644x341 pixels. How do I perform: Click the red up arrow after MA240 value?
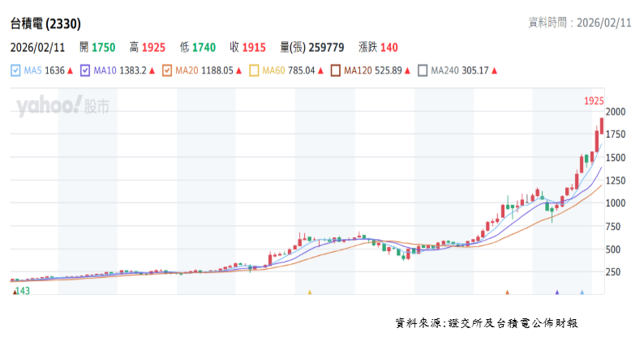pos(494,71)
